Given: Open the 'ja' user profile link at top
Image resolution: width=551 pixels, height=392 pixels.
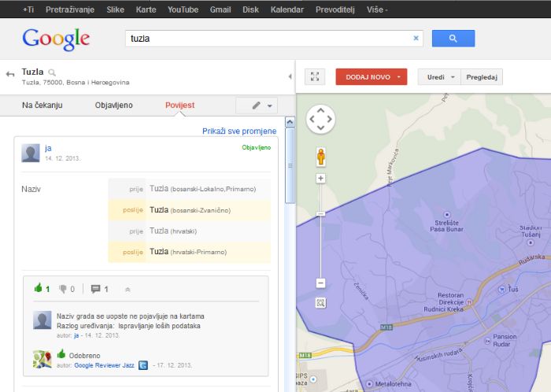Looking at the screenshot, I should click(x=48, y=148).
